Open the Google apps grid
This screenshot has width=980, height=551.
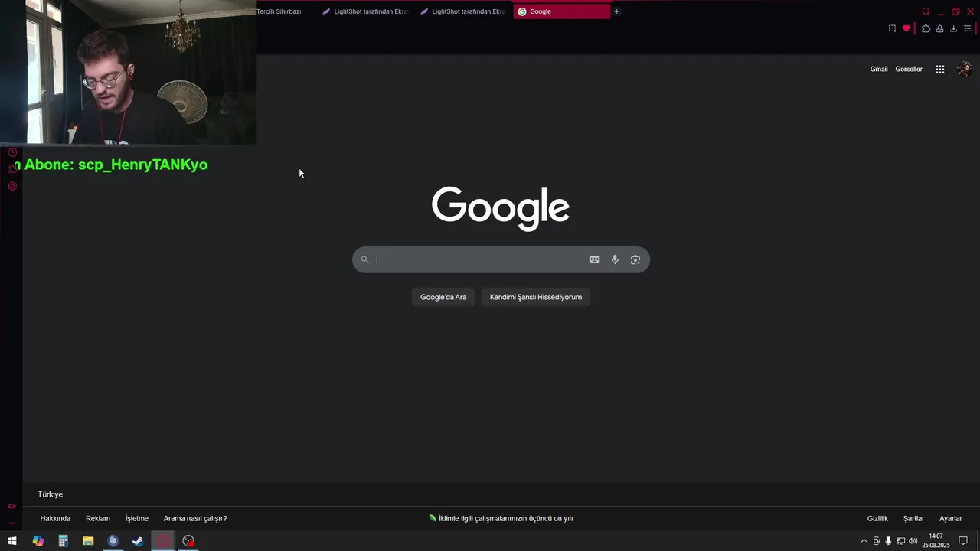(940, 69)
